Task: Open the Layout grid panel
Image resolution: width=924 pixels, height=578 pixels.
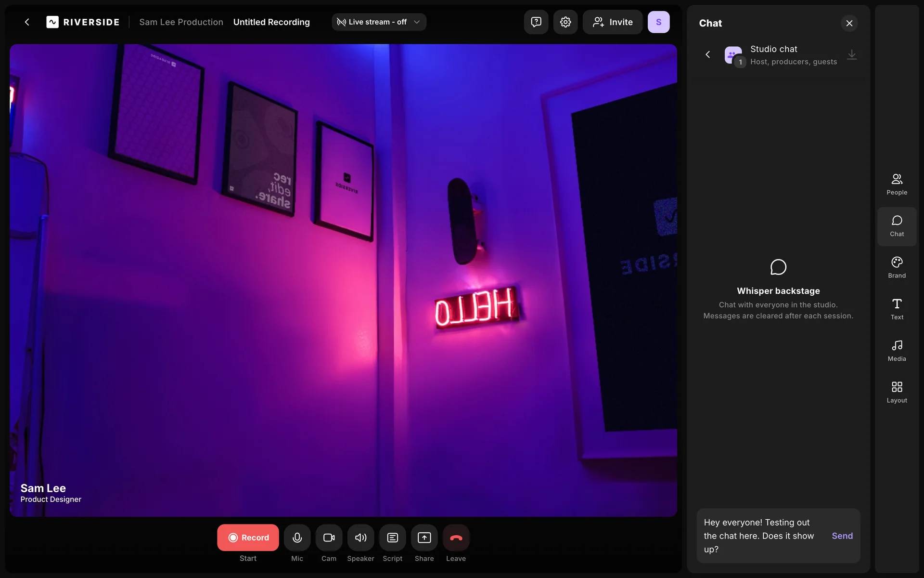Action: pos(897,393)
